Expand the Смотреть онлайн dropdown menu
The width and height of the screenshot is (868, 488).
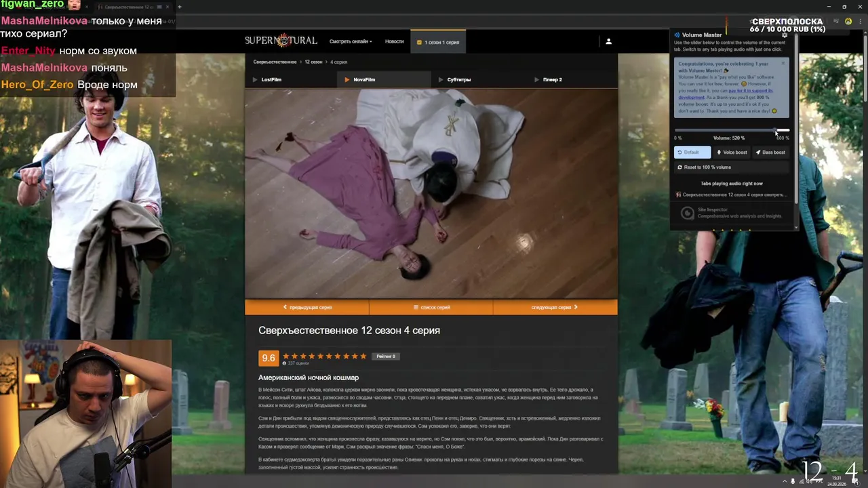351,41
